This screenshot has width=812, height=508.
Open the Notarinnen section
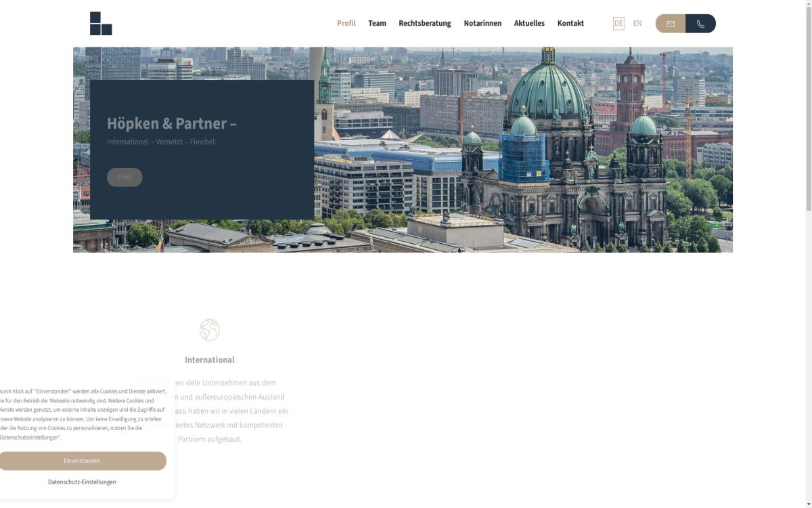point(482,23)
